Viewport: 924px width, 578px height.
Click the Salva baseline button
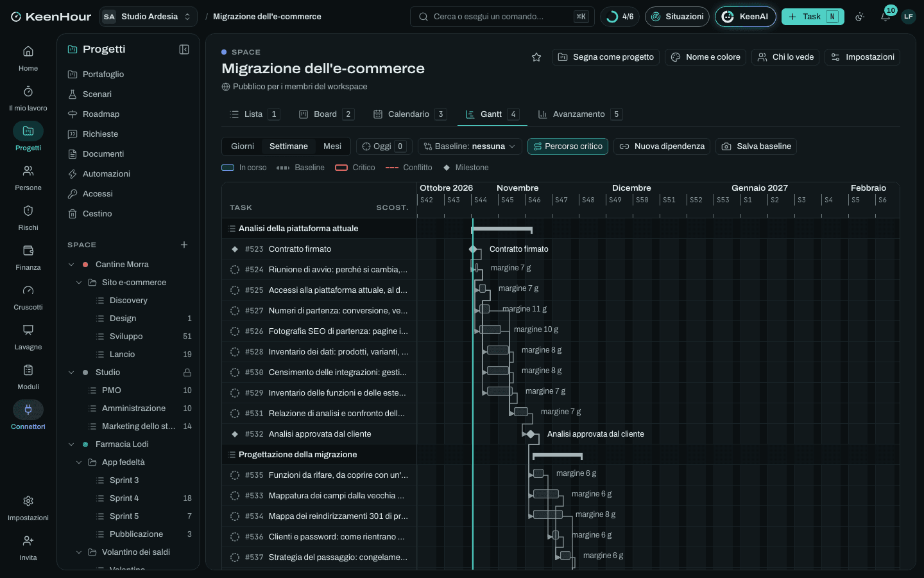click(756, 146)
